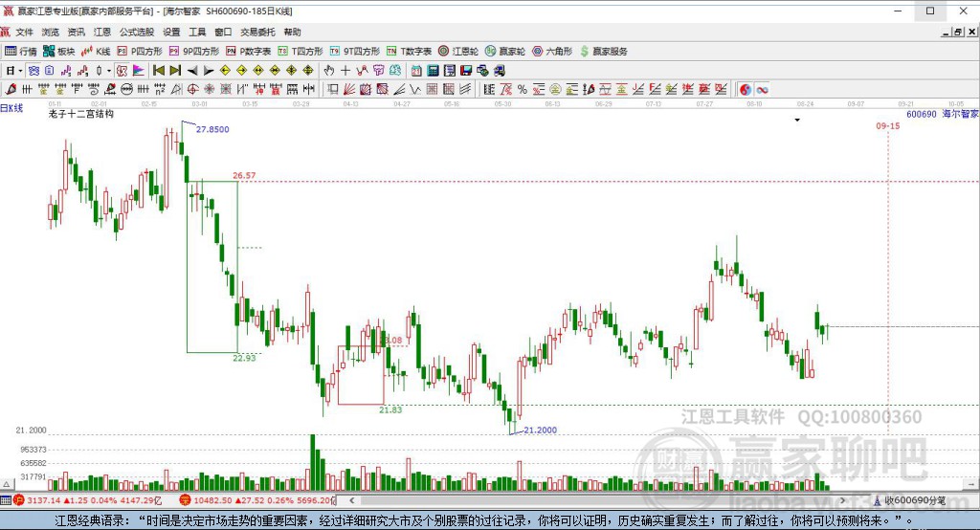Click the save floppy disk icon

tap(466, 71)
